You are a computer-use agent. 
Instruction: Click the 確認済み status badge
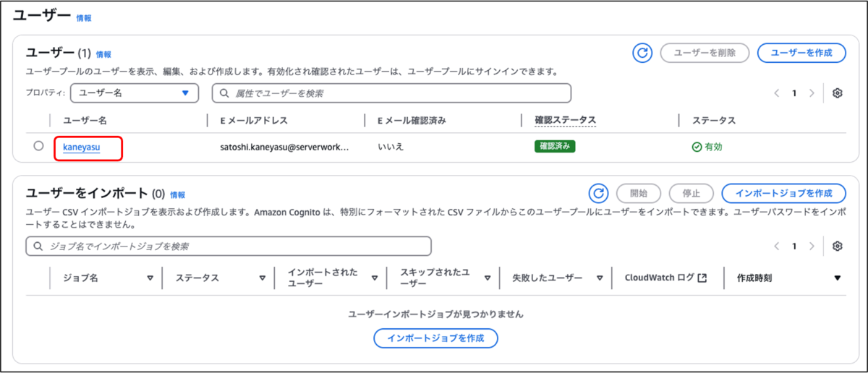pos(555,146)
